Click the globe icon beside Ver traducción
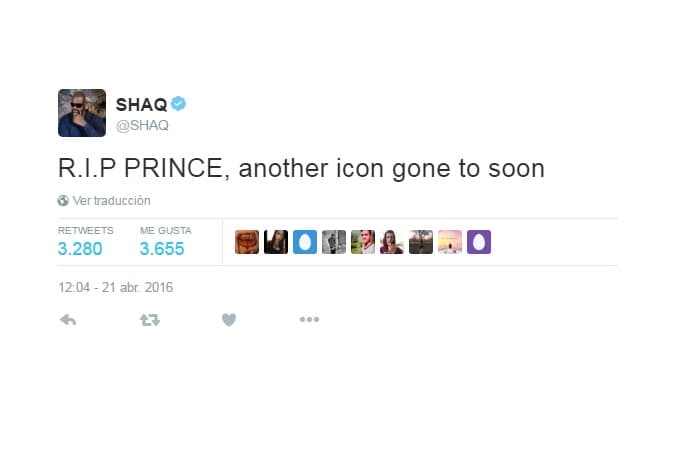Image resolution: width=692 pixels, height=472 pixels. (63, 201)
